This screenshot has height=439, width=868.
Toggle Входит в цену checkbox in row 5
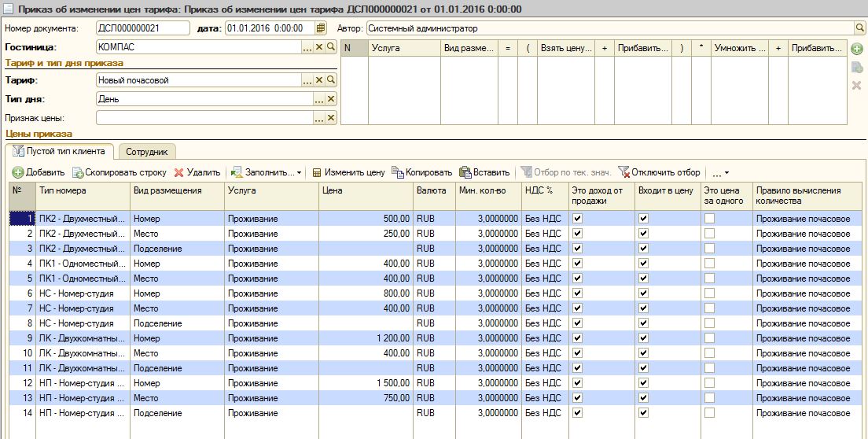click(643, 278)
